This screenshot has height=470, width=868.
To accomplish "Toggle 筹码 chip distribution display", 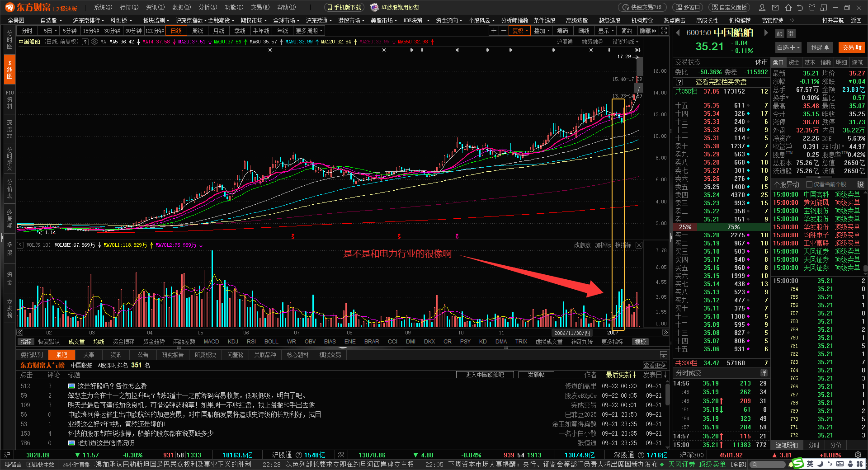I will [562, 31].
